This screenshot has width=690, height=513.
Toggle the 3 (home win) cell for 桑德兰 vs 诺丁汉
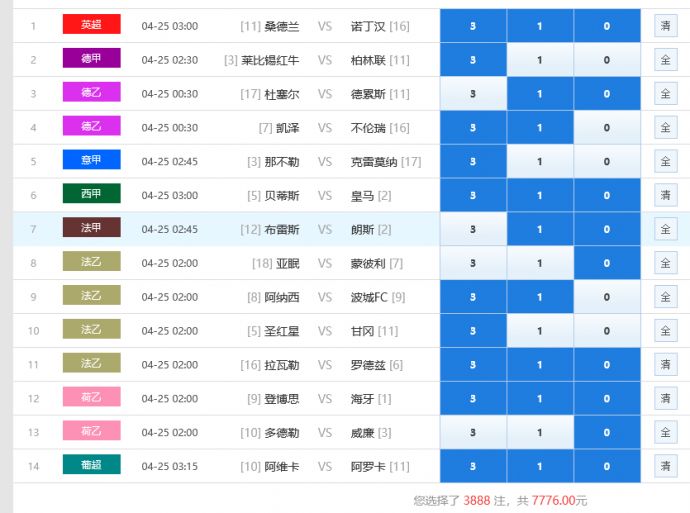coord(473,26)
